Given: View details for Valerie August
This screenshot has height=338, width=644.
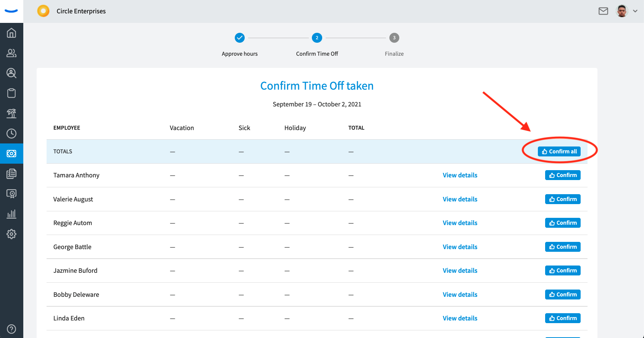Looking at the screenshot, I should pyautogui.click(x=460, y=199).
